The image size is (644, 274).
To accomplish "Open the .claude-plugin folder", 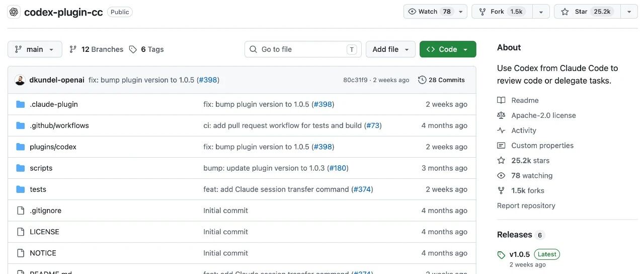I will point(54,104).
